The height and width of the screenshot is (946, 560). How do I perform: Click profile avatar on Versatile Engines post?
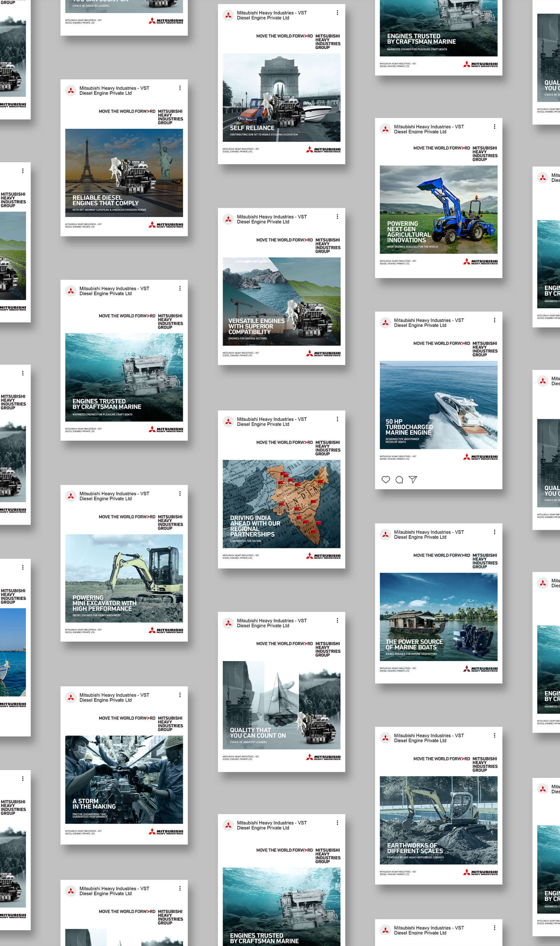228,219
